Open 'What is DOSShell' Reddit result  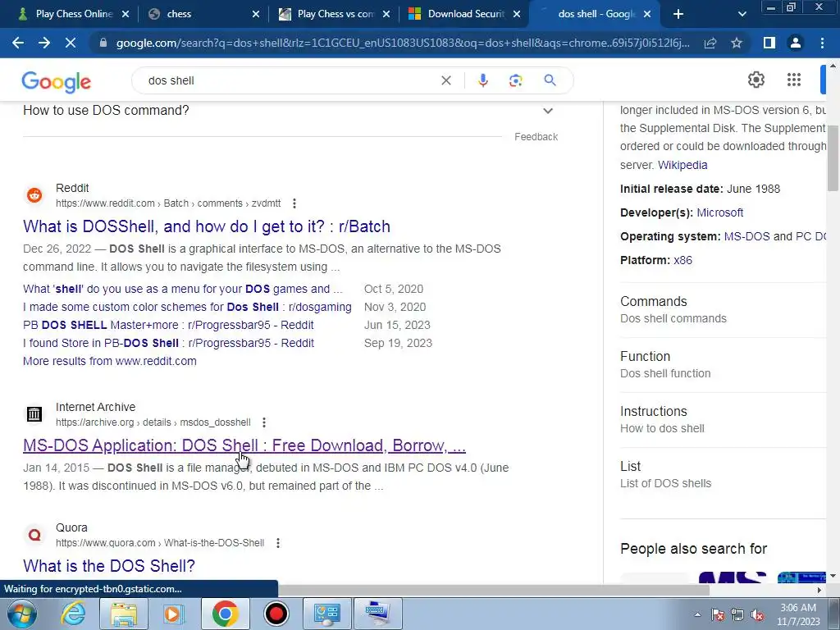[x=206, y=226]
